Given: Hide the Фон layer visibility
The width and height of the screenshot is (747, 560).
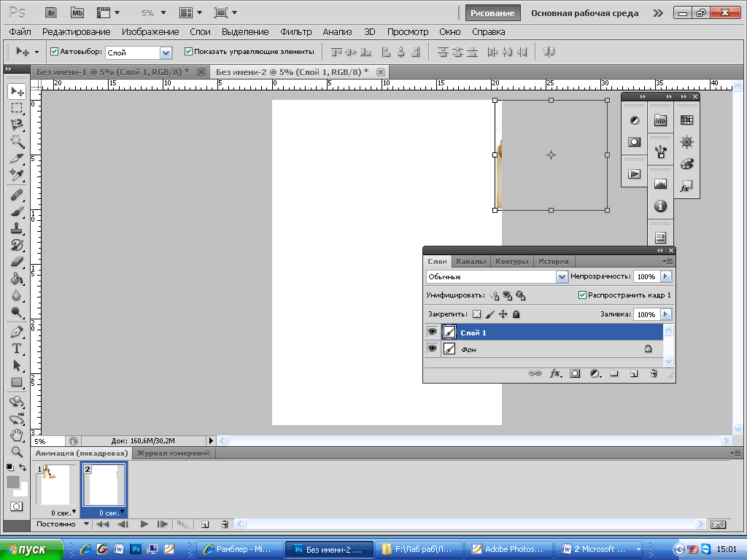Looking at the screenshot, I should click(x=432, y=349).
